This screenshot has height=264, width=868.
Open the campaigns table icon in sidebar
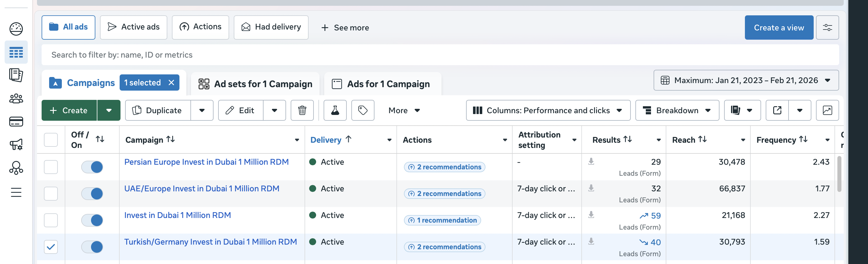(x=16, y=52)
